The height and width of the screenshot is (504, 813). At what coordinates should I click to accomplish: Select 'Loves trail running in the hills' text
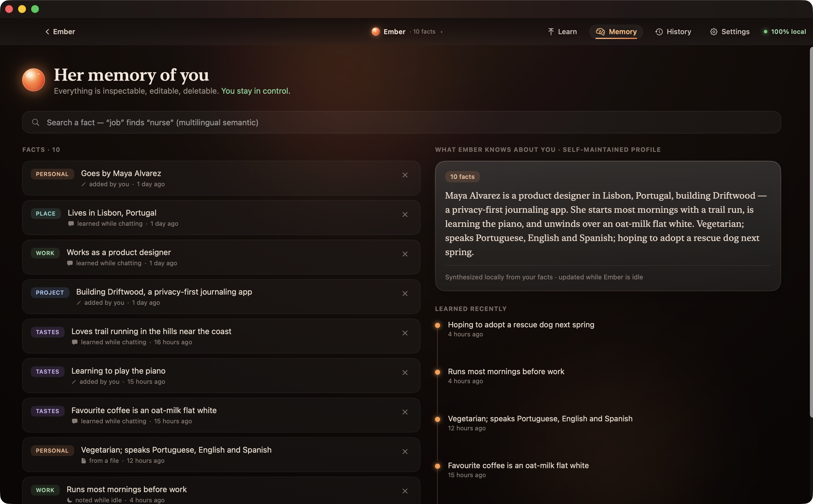[151, 331]
